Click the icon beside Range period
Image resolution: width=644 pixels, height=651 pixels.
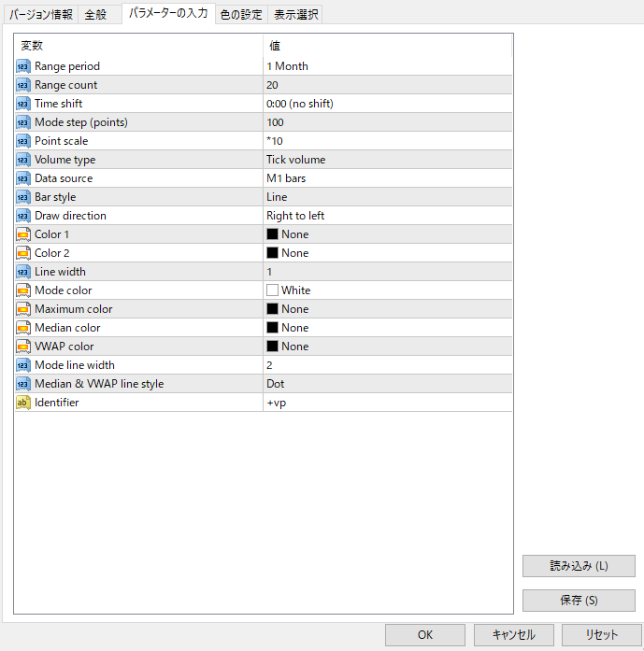pos(23,66)
